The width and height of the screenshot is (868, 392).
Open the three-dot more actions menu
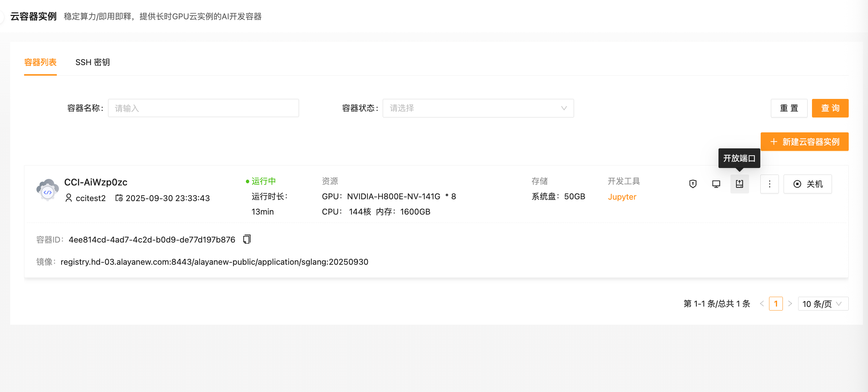click(x=769, y=184)
